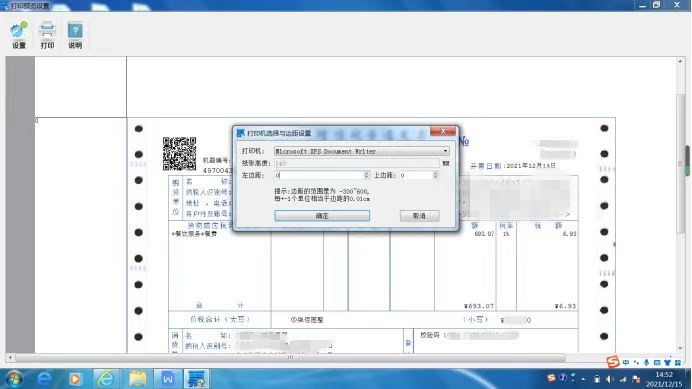Click the network signal tray icon
The height and width of the screenshot is (389, 692).
pyautogui.click(x=623, y=379)
